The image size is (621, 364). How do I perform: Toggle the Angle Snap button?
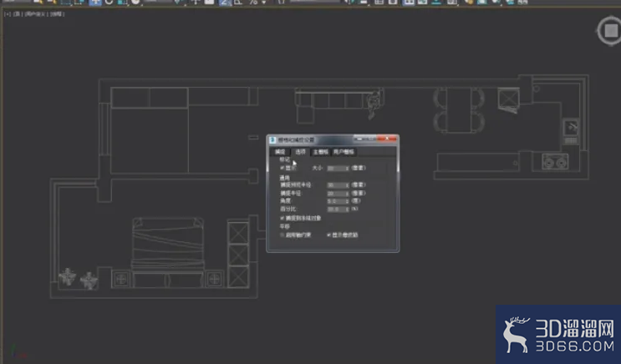[238, 2]
